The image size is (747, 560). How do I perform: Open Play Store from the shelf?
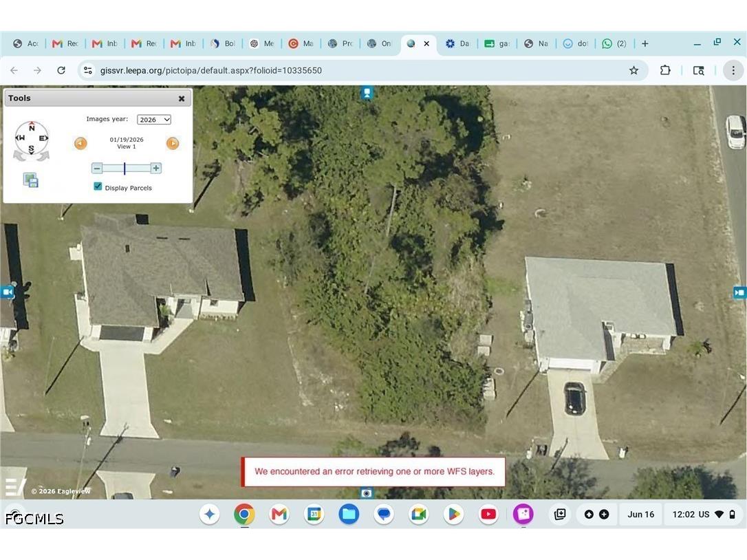(x=453, y=514)
